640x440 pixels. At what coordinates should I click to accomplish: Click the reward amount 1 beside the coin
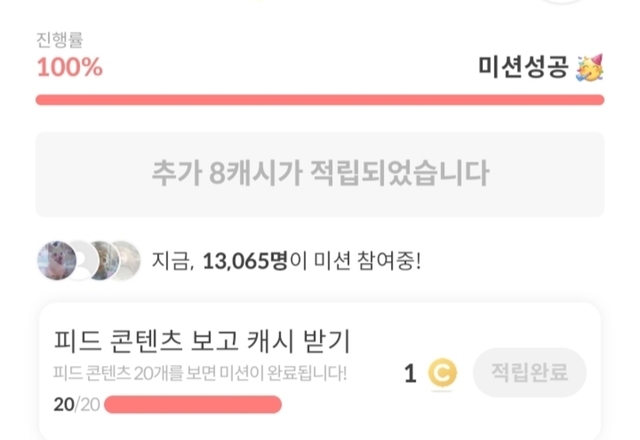pyautogui.click(x=410, y=374)
